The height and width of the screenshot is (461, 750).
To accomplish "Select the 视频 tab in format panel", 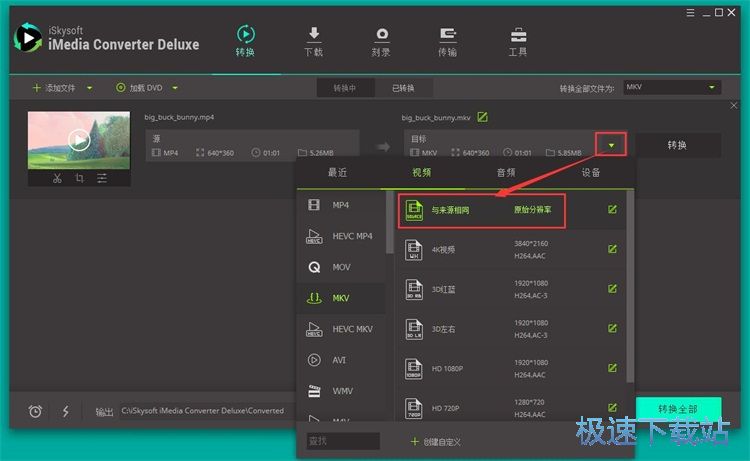I will coord(422,173).
